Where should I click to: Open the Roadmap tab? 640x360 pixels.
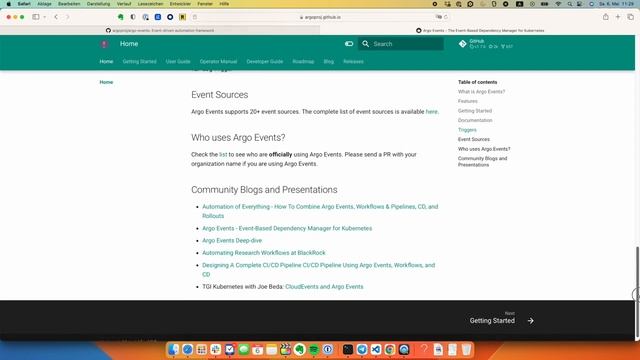(303, 61)
